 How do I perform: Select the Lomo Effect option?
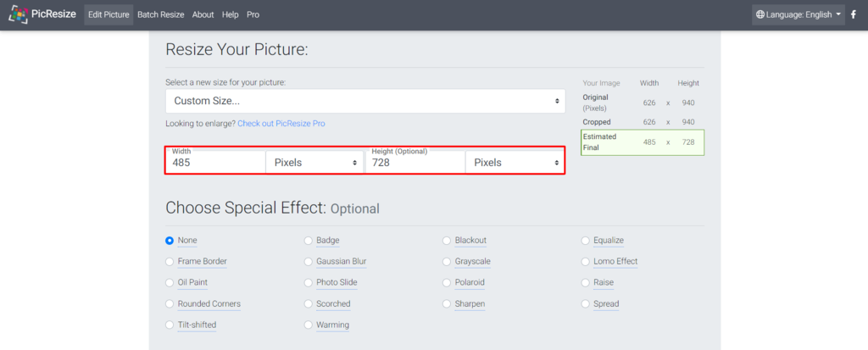(587, 261)
